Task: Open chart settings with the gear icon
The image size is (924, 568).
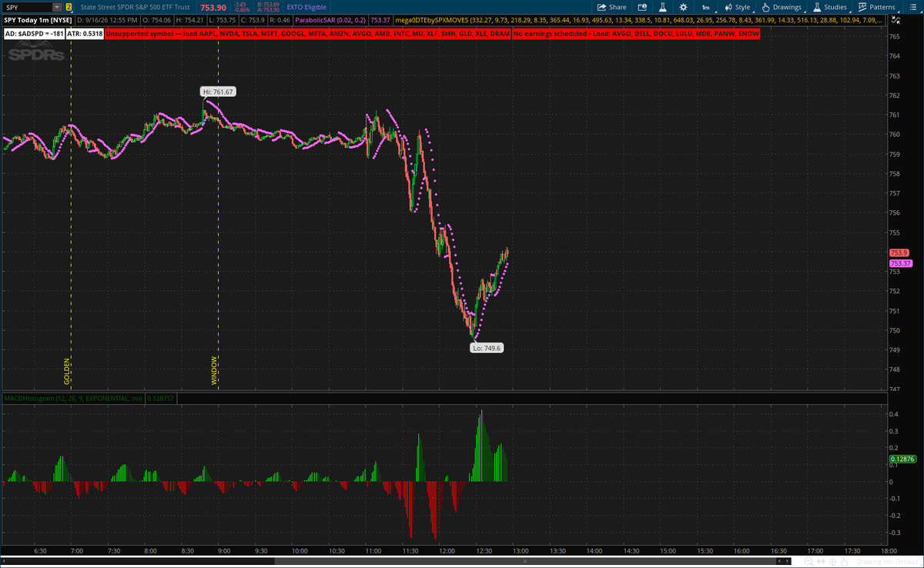Action: pyautogui.click(x=683, y=7)
